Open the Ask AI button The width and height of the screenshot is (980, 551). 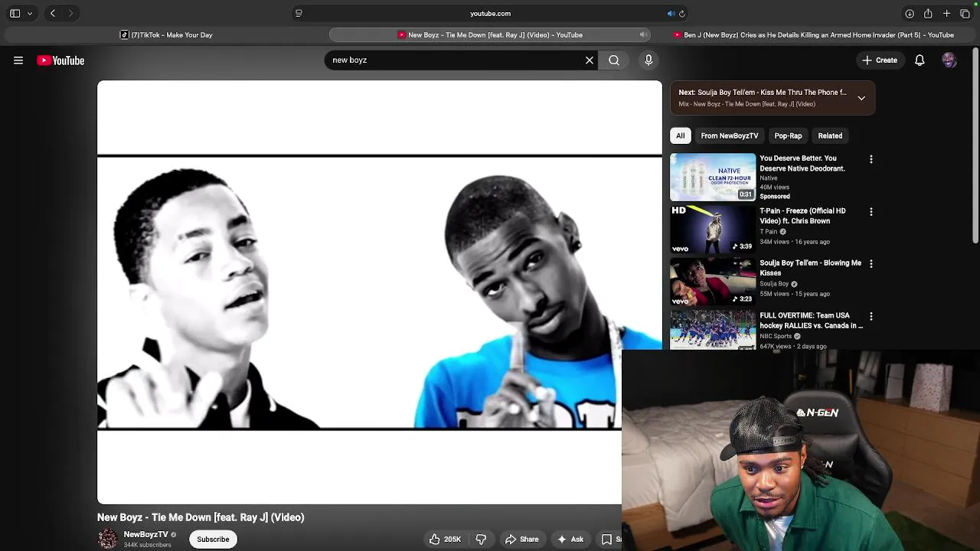(x=570, y=539)
